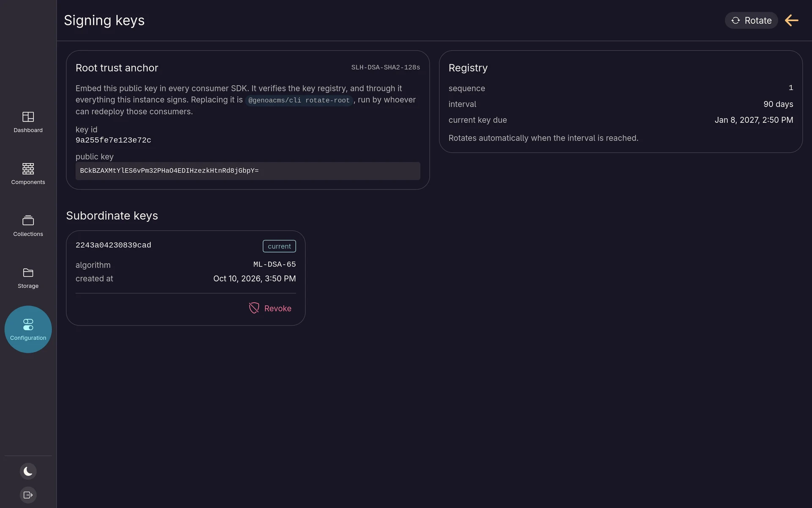812x508 pixels.
Task: Click the orange back arrow
Action: coord(791,20)
